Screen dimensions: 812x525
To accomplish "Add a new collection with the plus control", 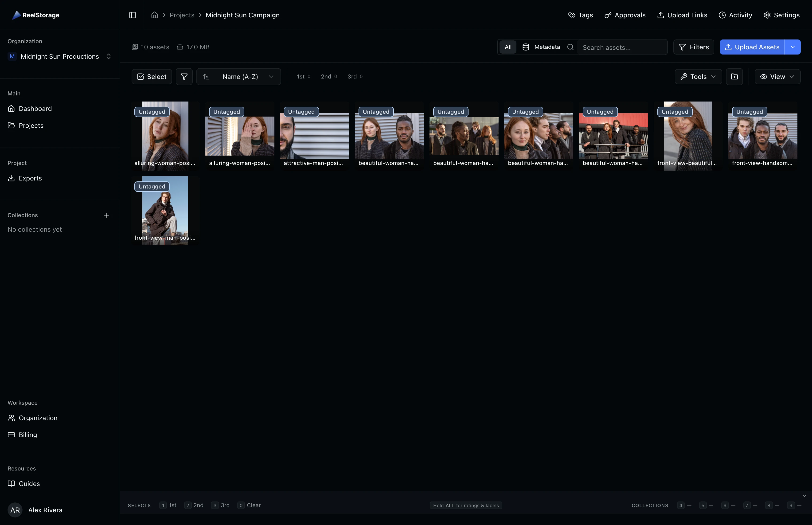I will coord(107,215).
